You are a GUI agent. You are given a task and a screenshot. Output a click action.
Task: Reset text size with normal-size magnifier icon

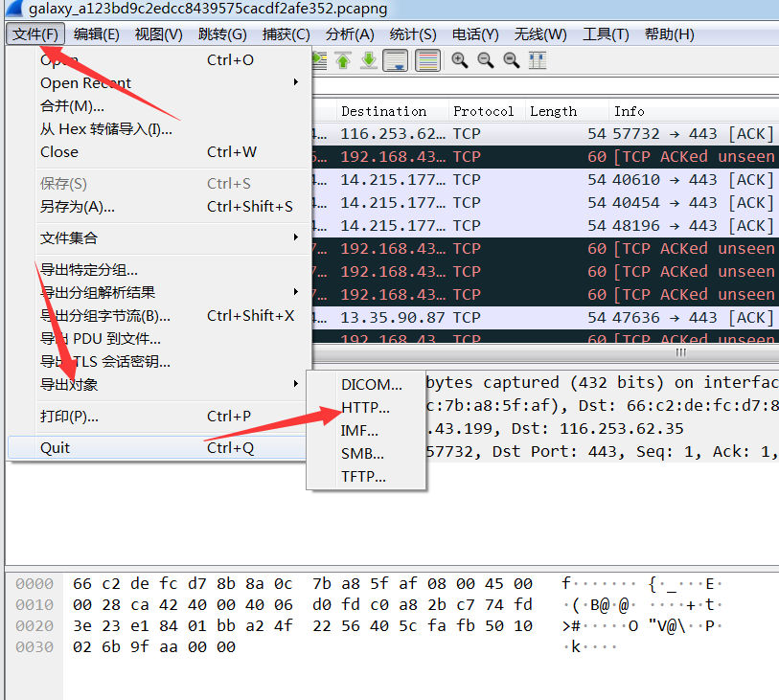[x=512, y=60]
